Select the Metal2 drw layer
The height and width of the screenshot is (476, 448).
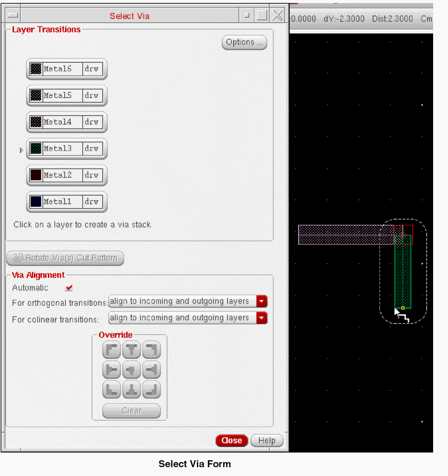67,175
